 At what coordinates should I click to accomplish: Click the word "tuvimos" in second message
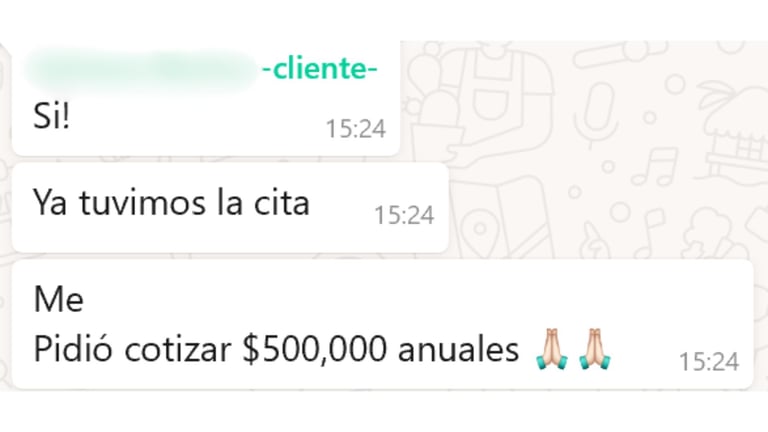point(143,203)
